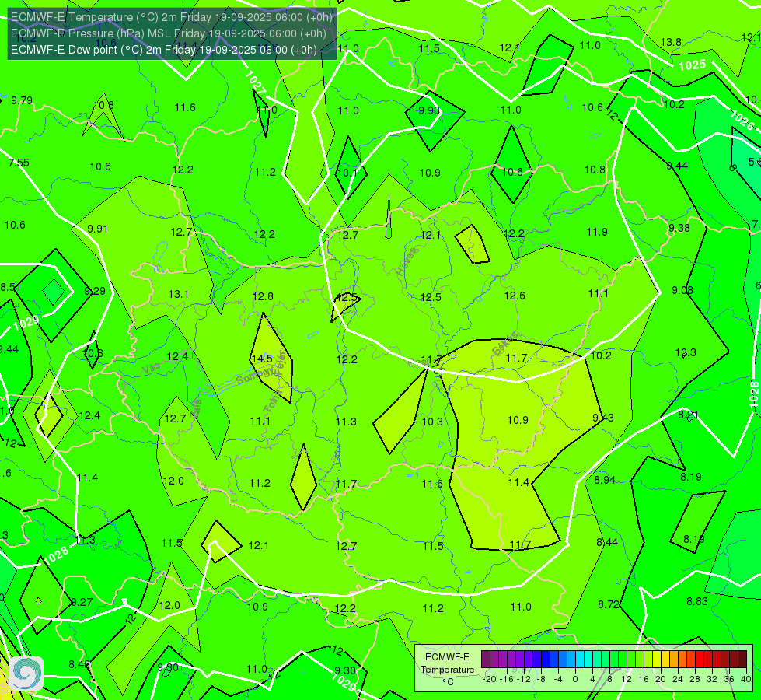Click the 8.72 temperature value
Screen dimensions: 761x700
coord(609,605)
